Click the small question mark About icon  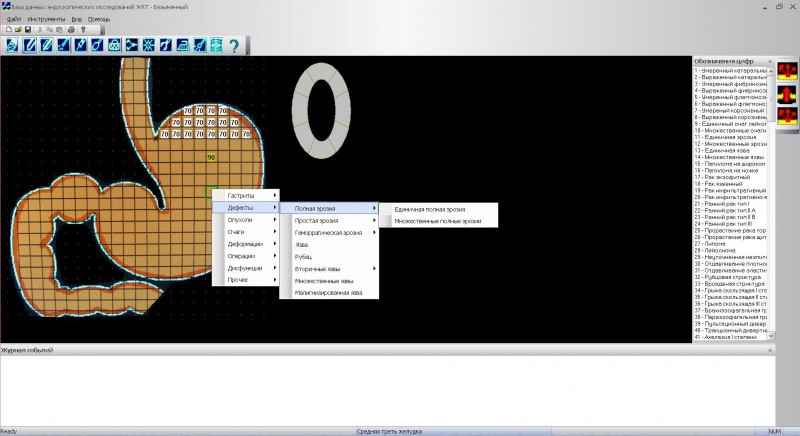[x=83, y=30]
